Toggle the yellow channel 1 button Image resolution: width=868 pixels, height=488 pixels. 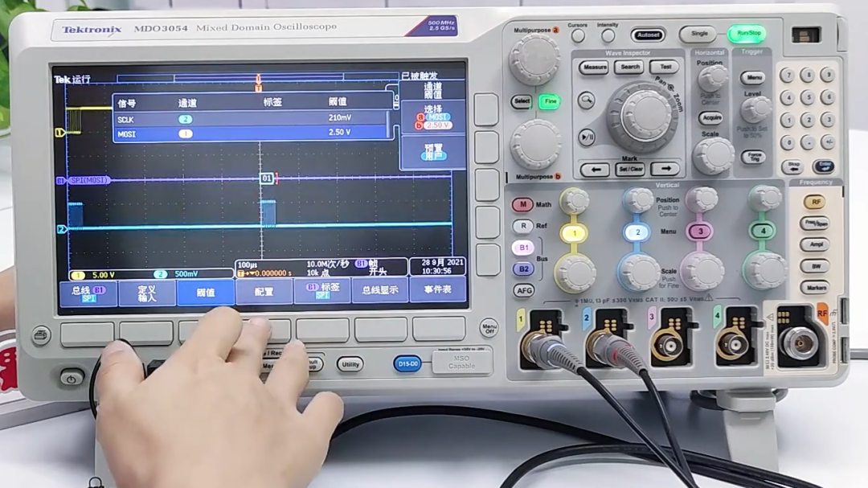pyautogui.click(x=574, y=233)
